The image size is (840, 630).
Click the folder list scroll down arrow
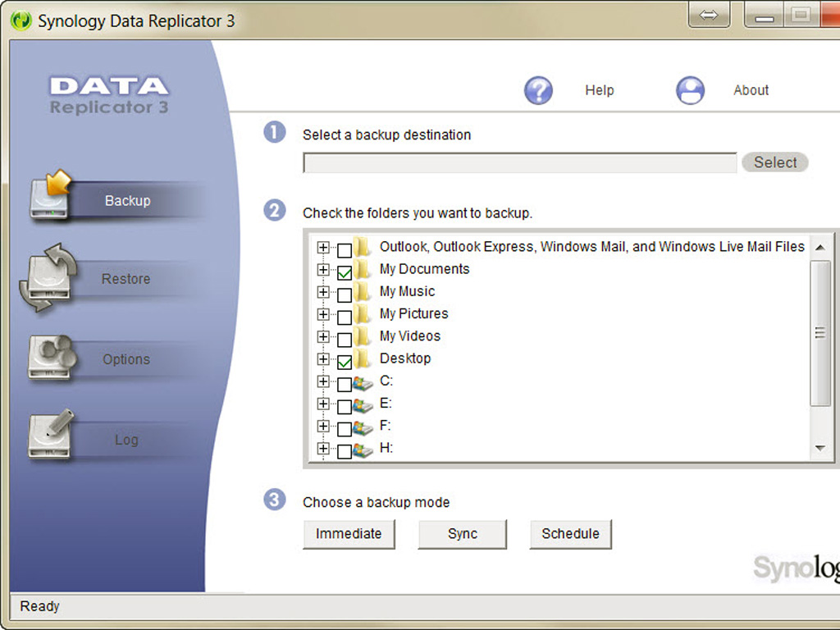(x=819, y=448)
